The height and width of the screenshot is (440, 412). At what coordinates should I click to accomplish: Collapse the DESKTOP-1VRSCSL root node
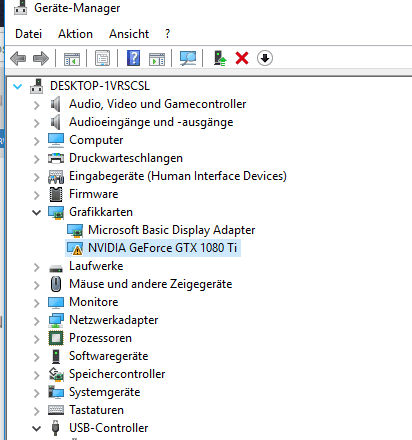pyautogui.click(x=17, y=87)
